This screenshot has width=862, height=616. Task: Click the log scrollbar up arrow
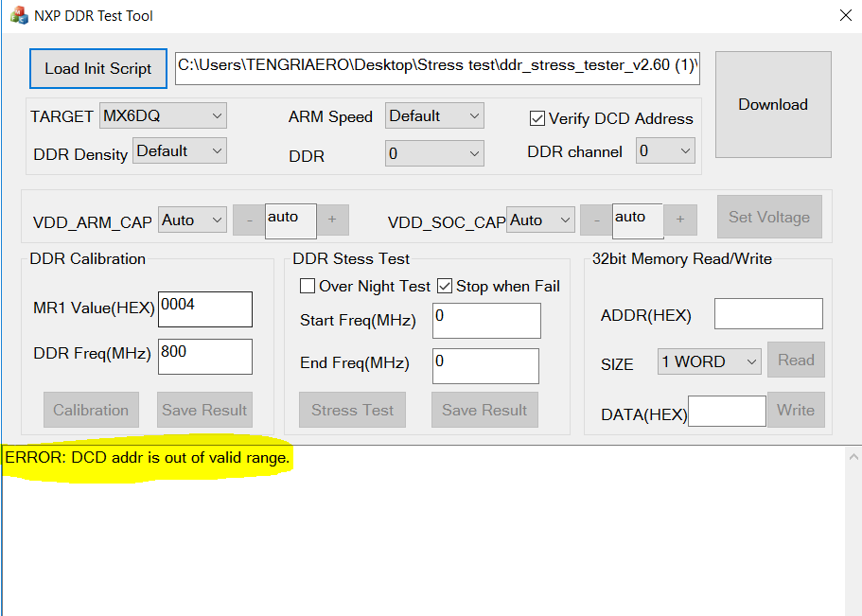pyautogui.click(x=853, y=456)
